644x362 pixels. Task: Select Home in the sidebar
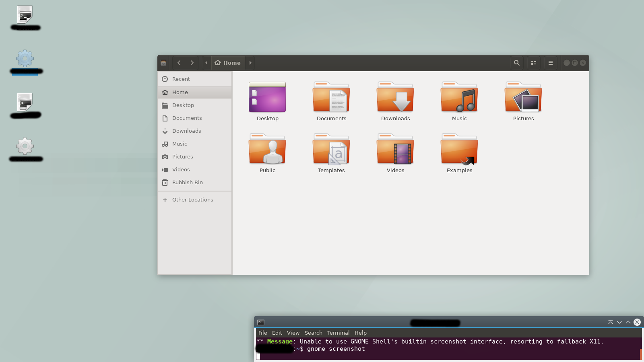(x=195, y=92)
